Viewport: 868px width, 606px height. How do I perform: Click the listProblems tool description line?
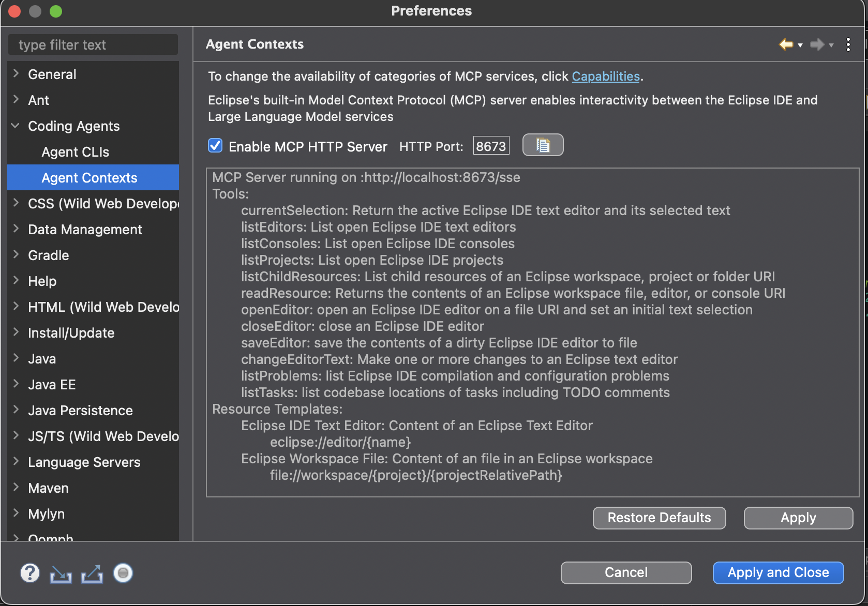tap(455, 376)
